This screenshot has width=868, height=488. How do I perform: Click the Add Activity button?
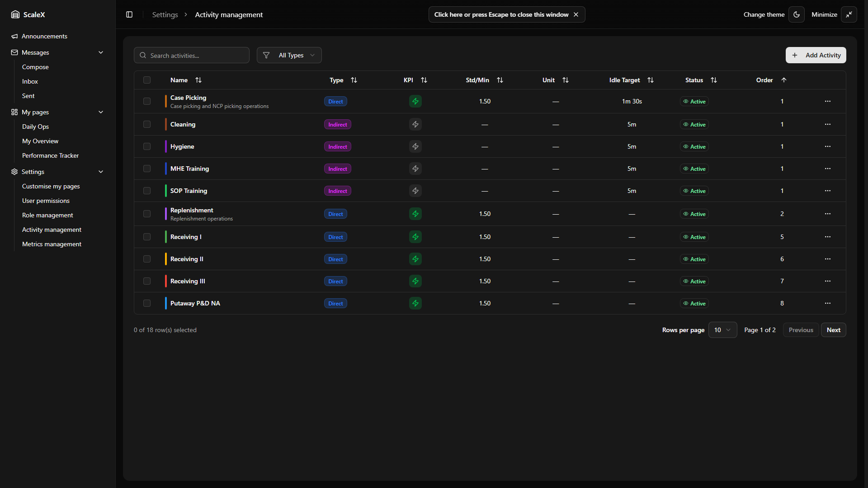(816, 55)
